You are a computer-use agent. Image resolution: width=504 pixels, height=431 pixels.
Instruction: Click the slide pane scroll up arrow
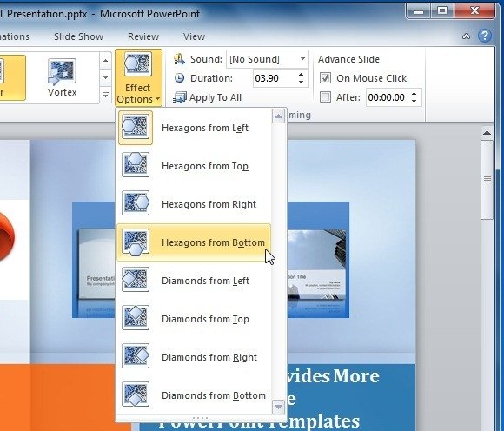(487, 132)
